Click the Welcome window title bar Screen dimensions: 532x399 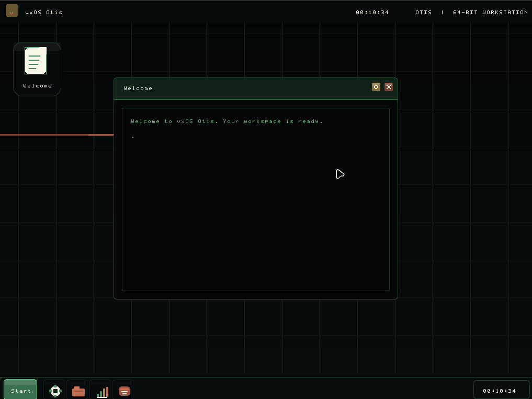click(255, 88)
